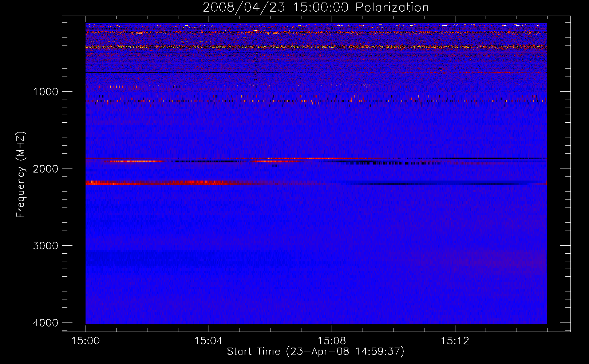Click the '2008/04/23 15:00:00 Polarization' plot title

316,7
